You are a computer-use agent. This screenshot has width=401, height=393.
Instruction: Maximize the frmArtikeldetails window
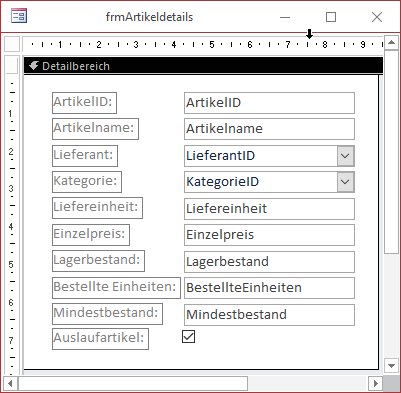pyautogui.click(x=331, y=17)
